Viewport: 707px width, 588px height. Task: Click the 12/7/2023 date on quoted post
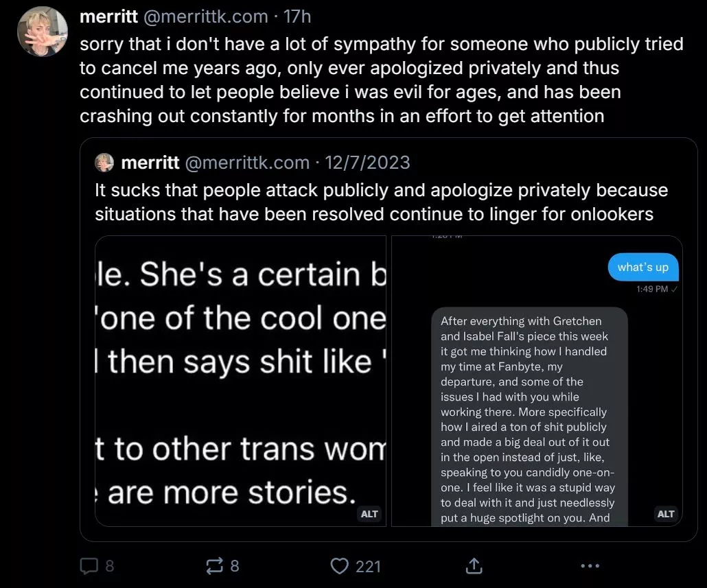[367, 163]
